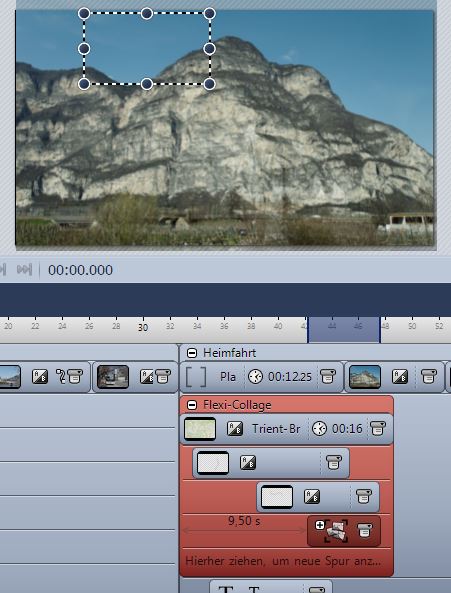Select thumbnail on second Flexi-Collage track
The width and height of the screenshot is (451, 593).
(213, 463)
